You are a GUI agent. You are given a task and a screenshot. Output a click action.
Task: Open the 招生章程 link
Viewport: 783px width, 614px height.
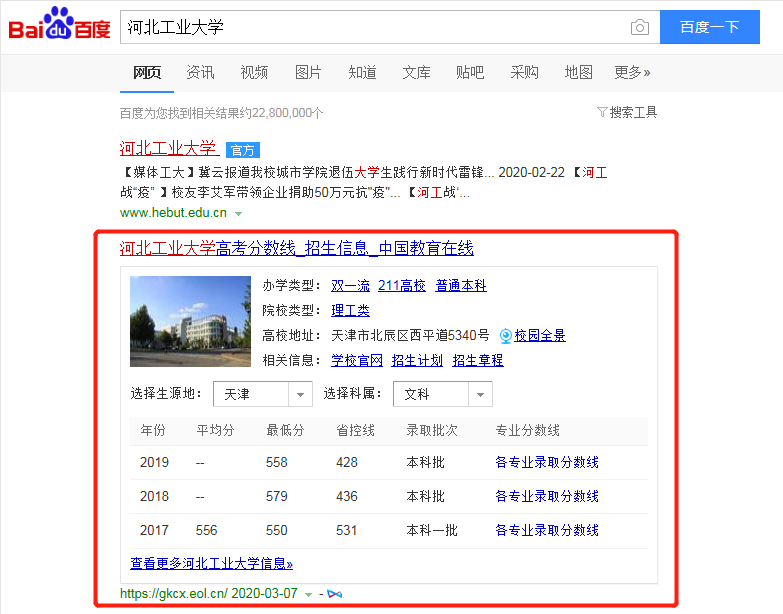478,360
